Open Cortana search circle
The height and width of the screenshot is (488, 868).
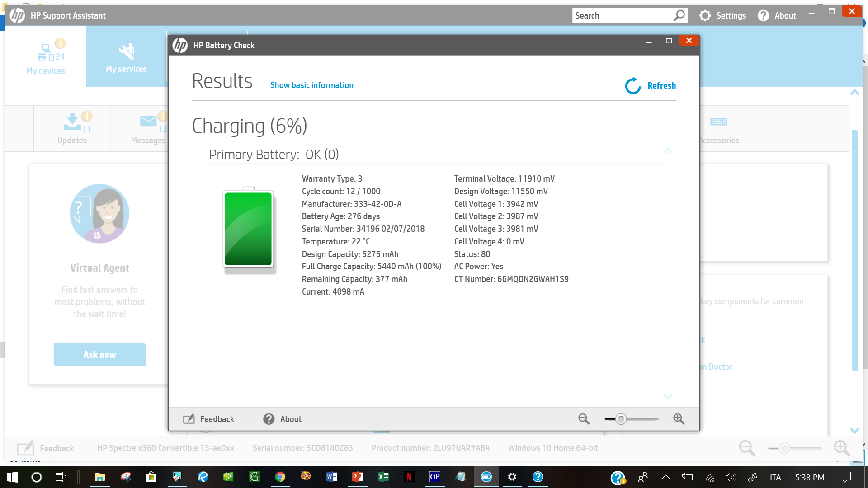(37, 477)
